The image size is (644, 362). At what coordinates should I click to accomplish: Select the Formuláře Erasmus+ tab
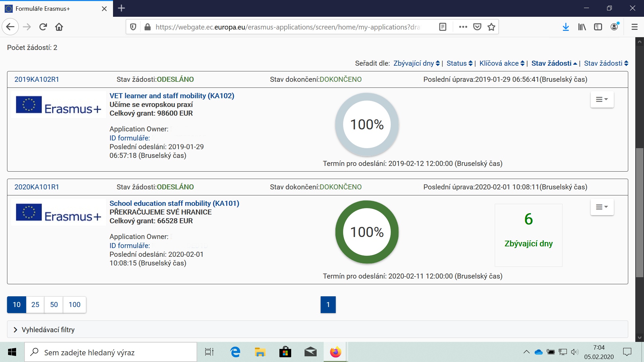56,9
